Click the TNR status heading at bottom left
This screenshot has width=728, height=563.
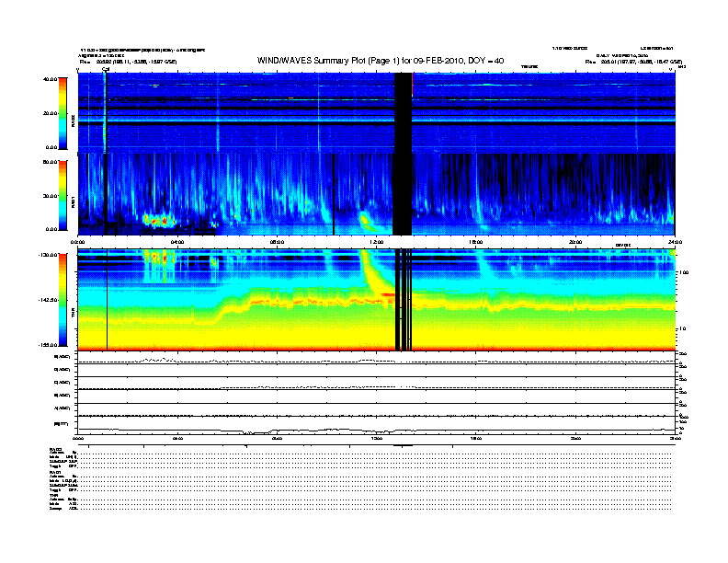(x=53, y=495)
